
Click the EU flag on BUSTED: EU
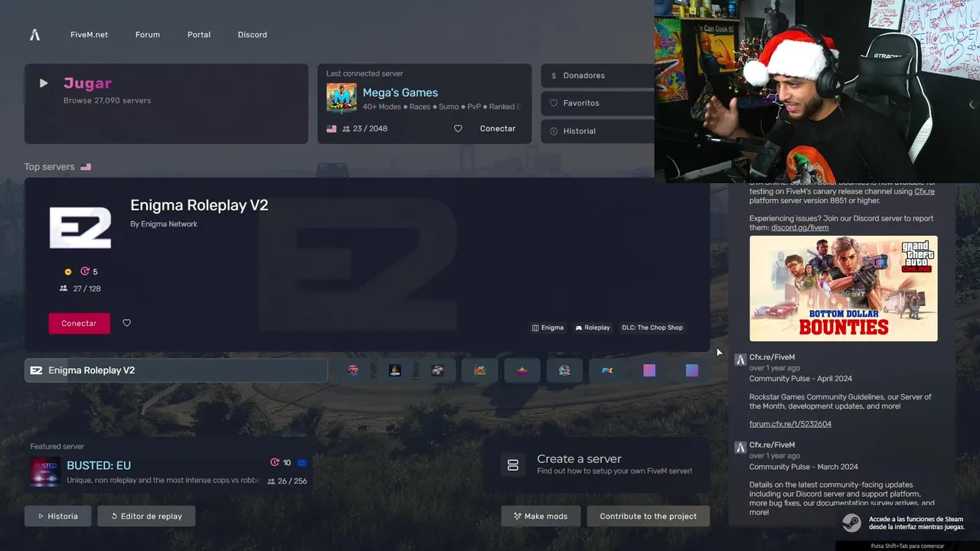point(302,462)
